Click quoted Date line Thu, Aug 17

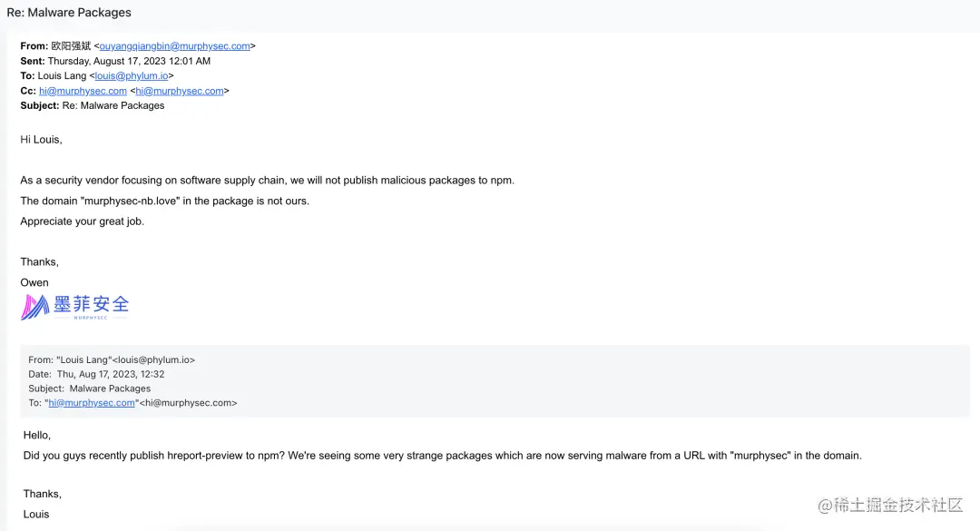pos(96,374)
